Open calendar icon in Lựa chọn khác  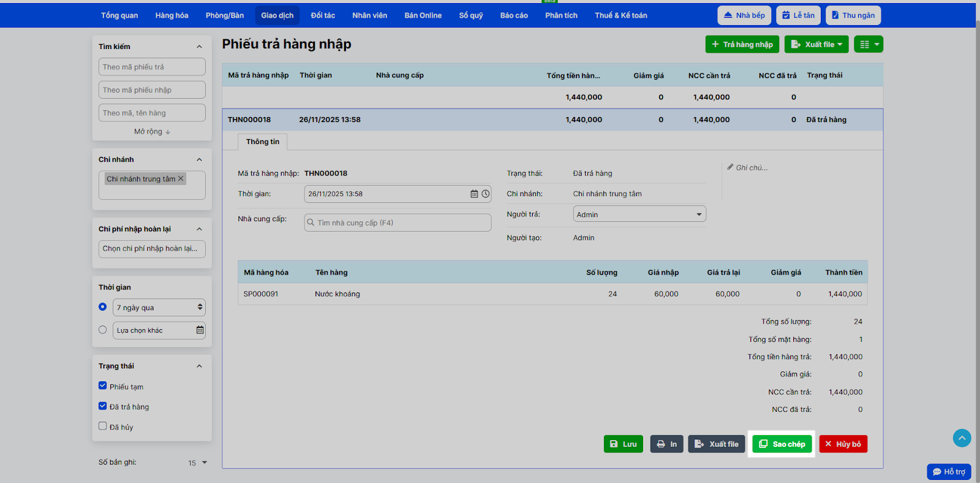[200, 330]
